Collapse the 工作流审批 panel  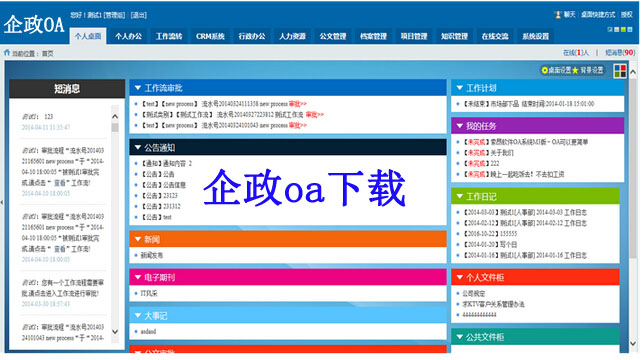tap(138, 88)
